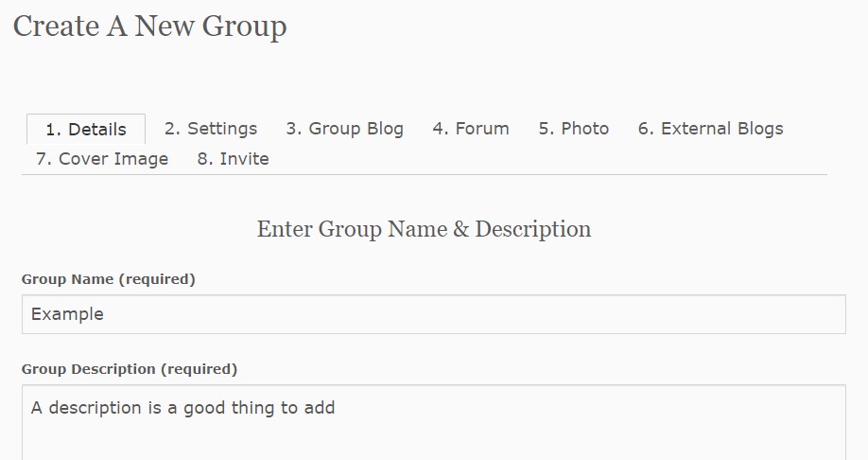
Task: Click the Group Name (required) label
Action: coord(109,279)
